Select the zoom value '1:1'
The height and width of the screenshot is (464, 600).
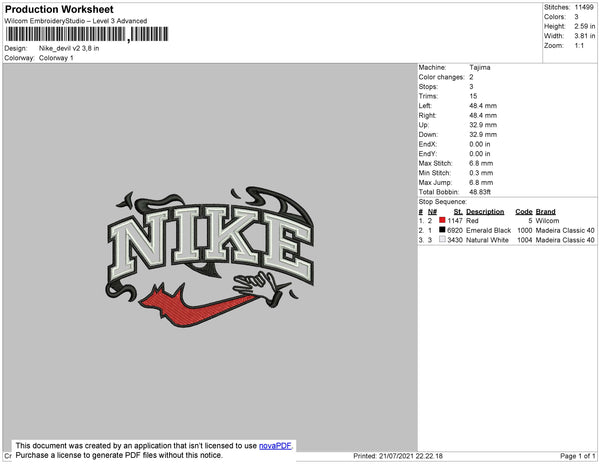(x=579, y=46)
